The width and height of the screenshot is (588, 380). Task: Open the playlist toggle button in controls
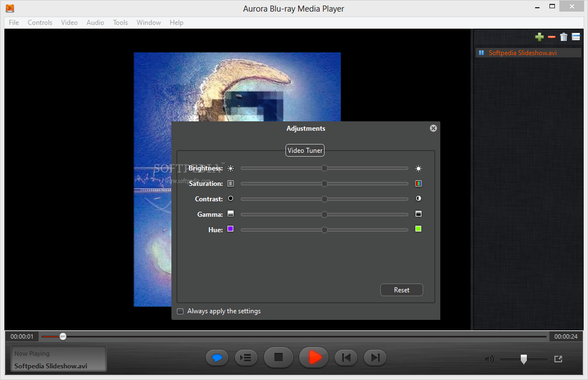click(x=246, y=358)
